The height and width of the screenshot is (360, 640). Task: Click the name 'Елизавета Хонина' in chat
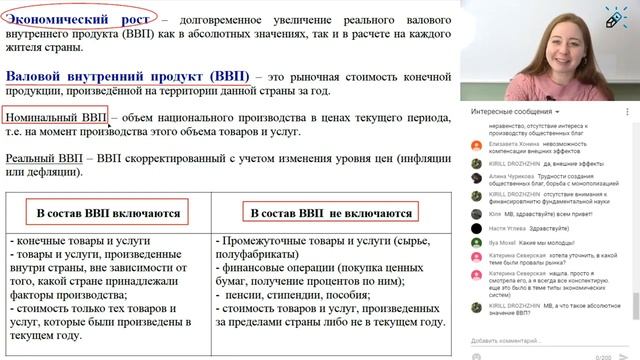point(514,144)
